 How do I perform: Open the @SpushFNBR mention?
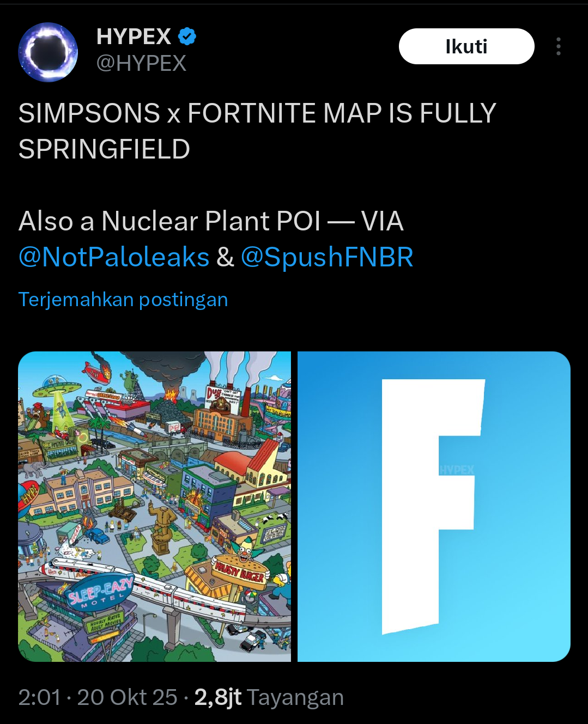pos(326,257)
